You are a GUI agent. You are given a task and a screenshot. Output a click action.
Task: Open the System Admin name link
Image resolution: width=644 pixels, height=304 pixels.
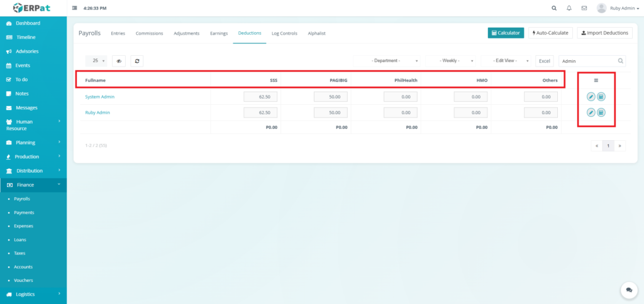pyautogui.click(x=99, y=97)
